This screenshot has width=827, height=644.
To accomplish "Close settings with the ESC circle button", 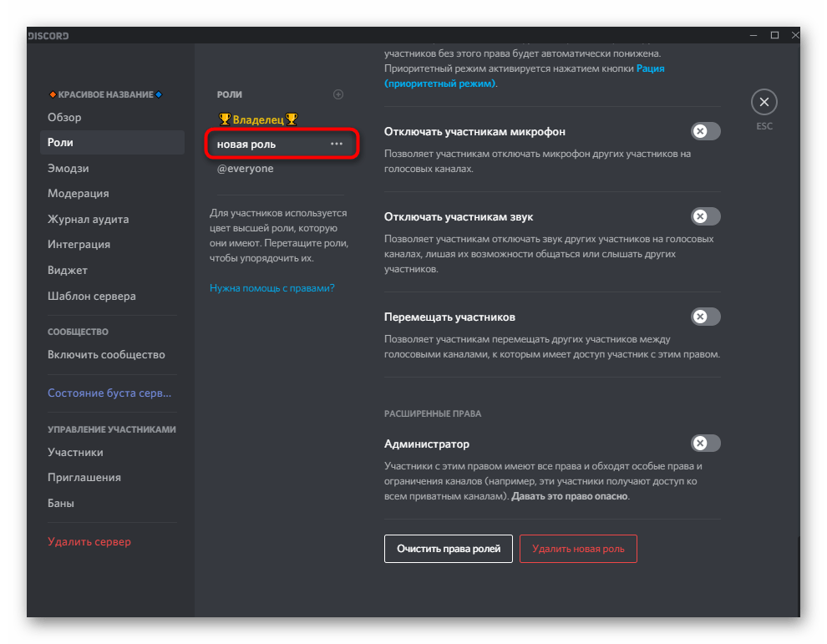I will click(x=764, y=103).
